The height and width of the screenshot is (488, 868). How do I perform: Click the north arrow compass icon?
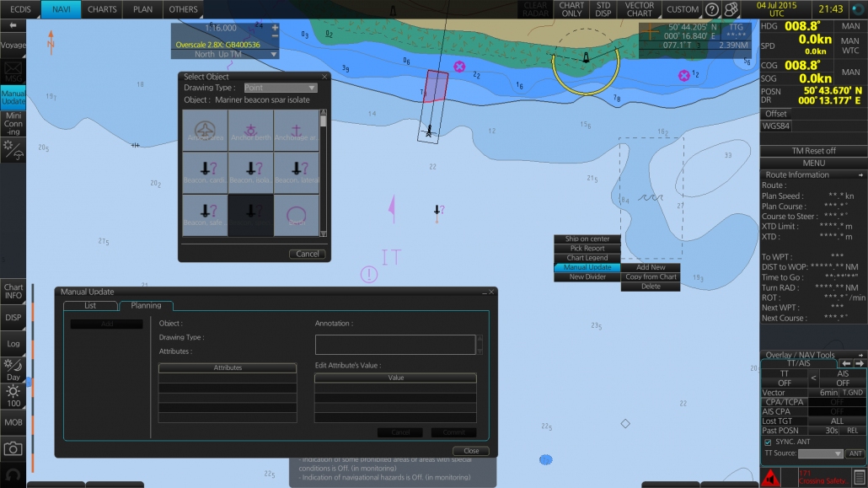pyautogui.click(x=51, y=42)
